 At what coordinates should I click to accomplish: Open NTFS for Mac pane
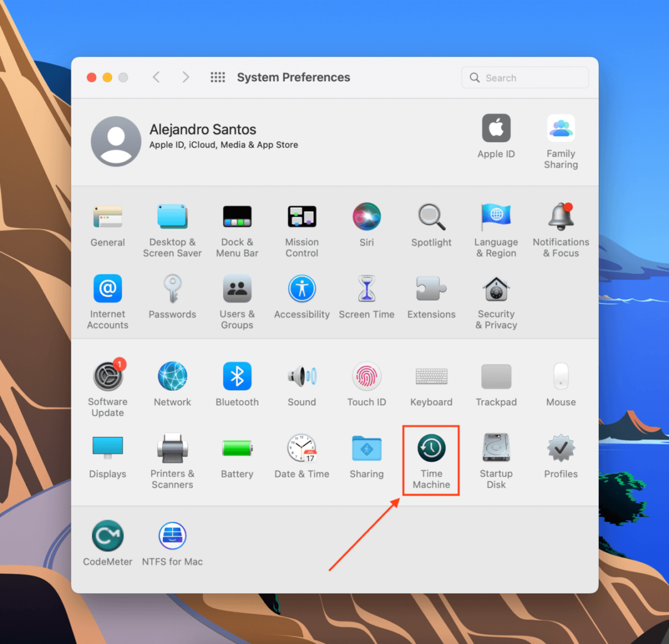pos(172,537)
